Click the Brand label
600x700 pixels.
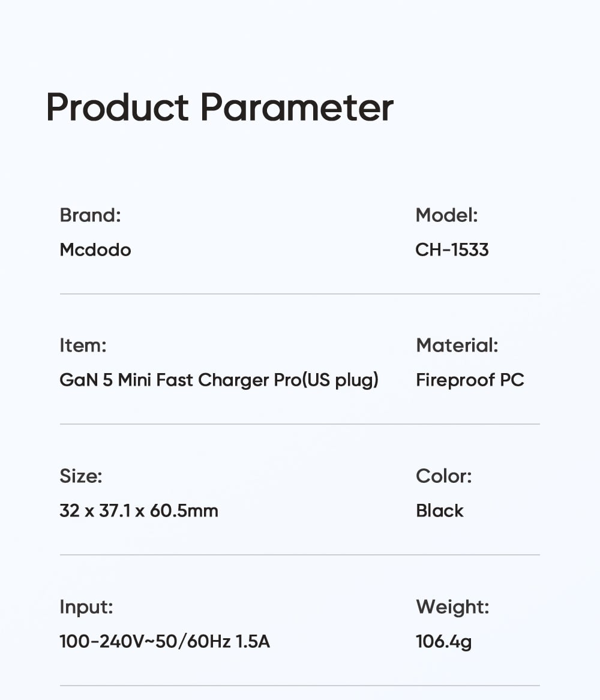click(90, 215)
